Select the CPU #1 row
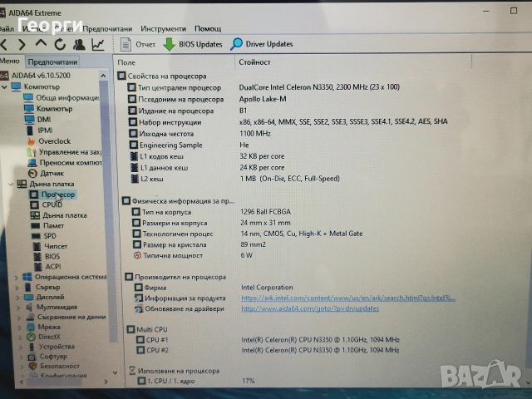532x399 pixels. click(268, 340)
